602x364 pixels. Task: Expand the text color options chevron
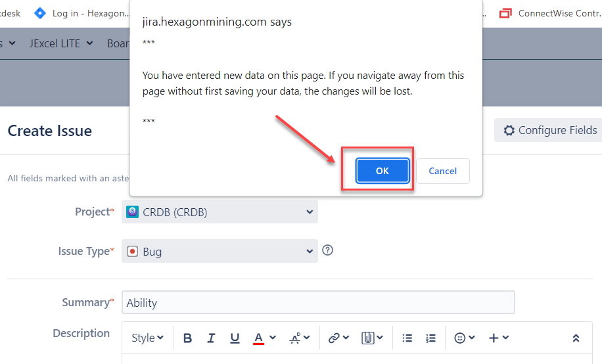(273, 338)
